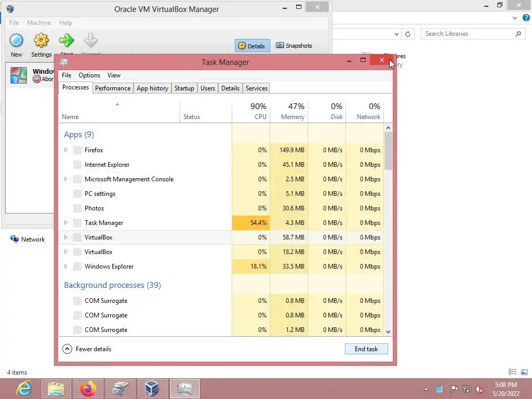Sort by the Name column header
The image size is (532, 399).
point(119,111)
